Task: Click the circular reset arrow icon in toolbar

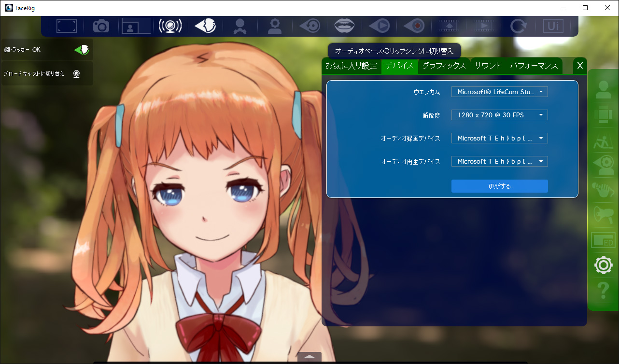Action: tap(519, 26)
